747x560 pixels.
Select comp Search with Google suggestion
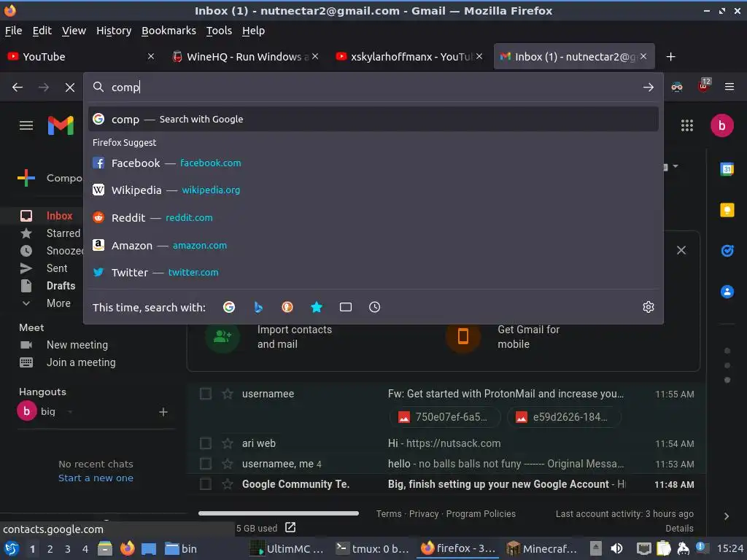(x=373, y=119)
